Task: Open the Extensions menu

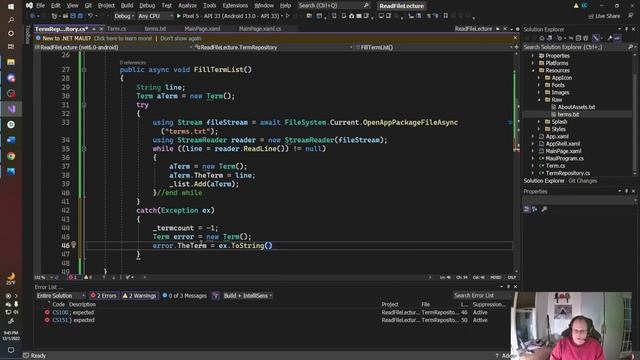Action: pos(235,6)
